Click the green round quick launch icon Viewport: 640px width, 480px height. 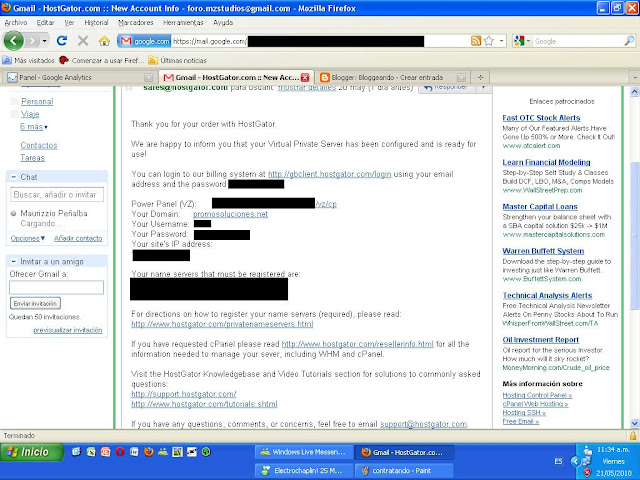(x=206, y=451)
